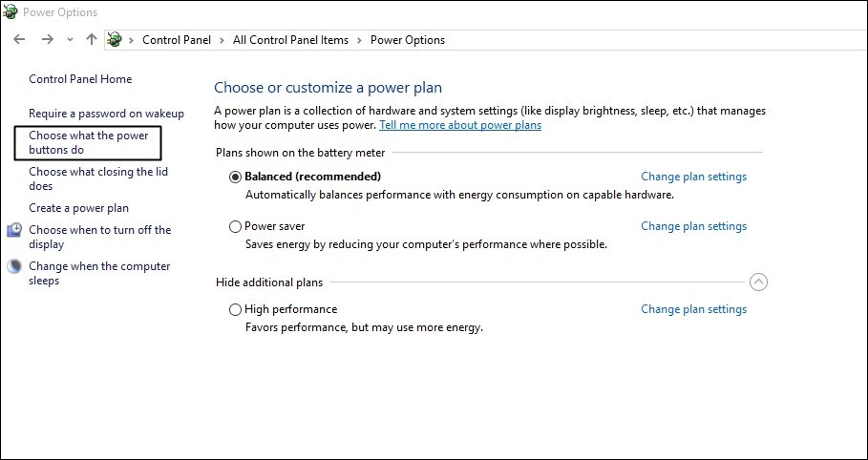The width and height of the screenshot is (868, 460).
Task: Click the address bar Control Panel icon
Action: pos(115,39)
